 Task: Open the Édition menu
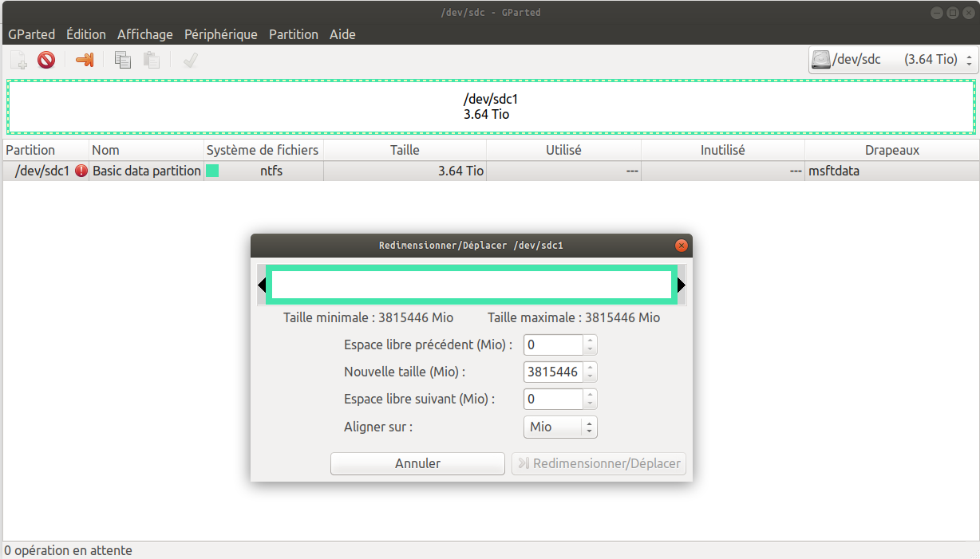(86, 34)
